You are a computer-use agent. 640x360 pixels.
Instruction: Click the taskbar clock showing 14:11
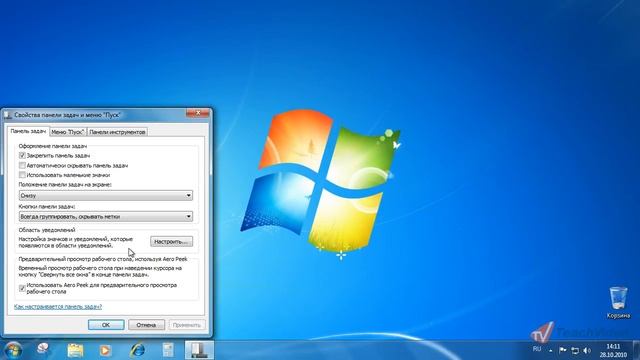pos(613,351)
